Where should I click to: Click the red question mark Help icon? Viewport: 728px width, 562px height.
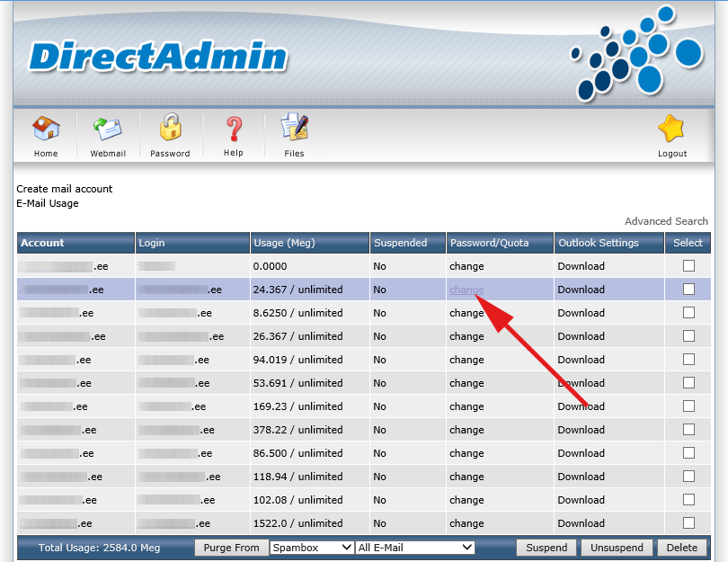(234, 129)
